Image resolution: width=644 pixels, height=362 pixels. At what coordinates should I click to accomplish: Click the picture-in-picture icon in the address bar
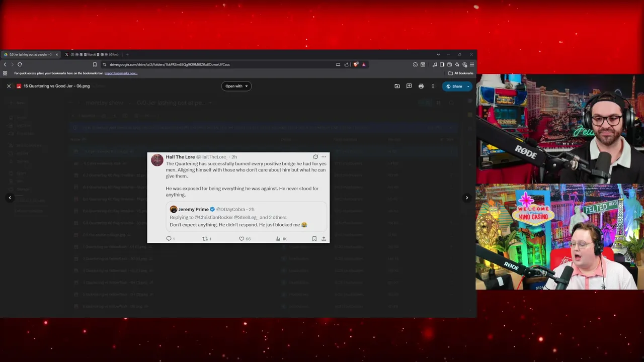click(338, 64)
